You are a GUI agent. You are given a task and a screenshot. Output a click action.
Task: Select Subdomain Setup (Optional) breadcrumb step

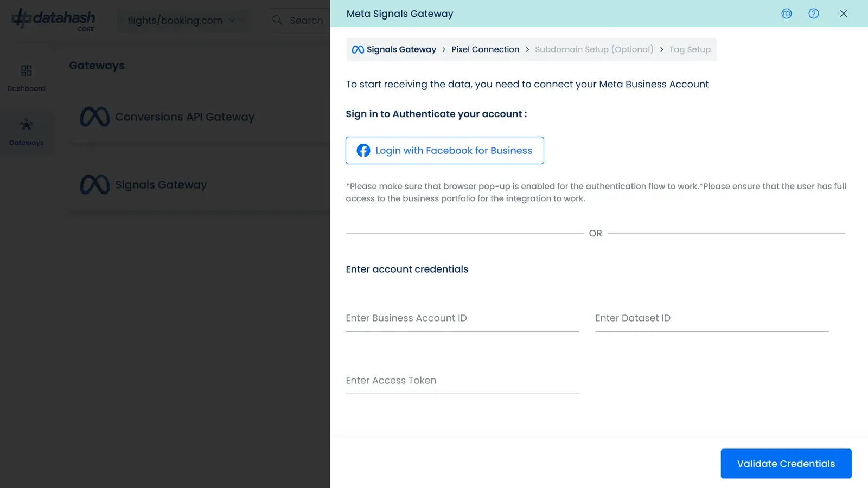tap(594, 49)
